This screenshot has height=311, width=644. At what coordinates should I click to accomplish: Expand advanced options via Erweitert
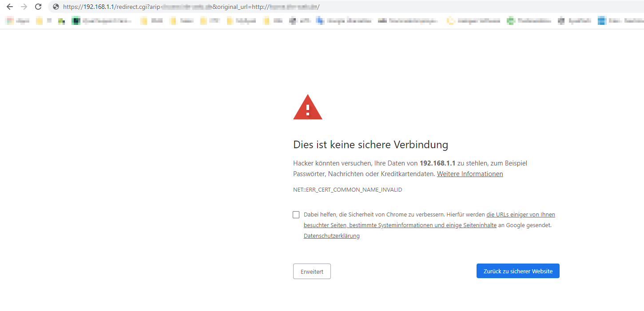[312, 272]
